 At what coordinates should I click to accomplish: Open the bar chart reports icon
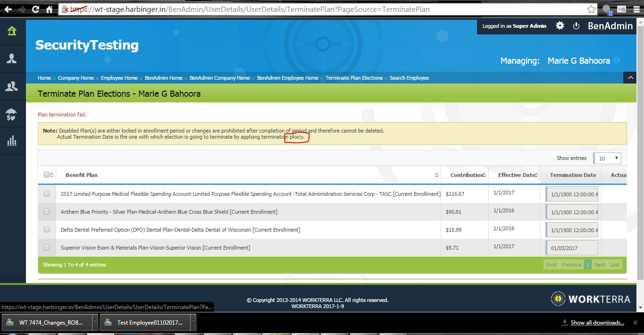(12, 141)
